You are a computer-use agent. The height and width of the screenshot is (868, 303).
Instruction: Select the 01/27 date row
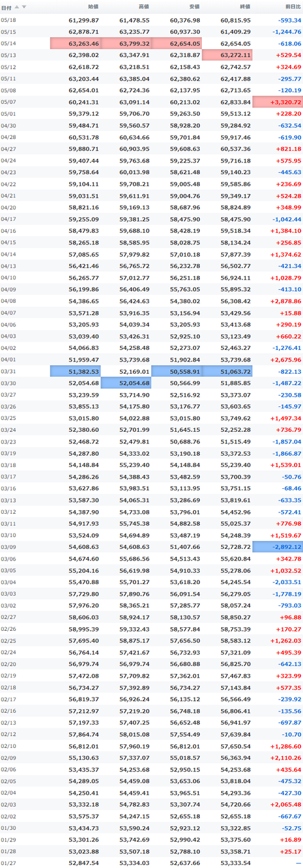[x=151, y=862]
